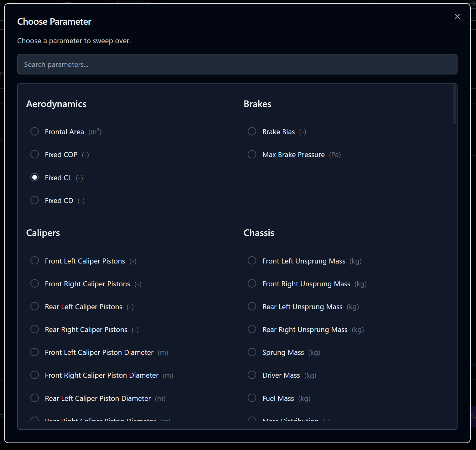Select Brake Bias as sweep parameter
Screen dimensions: 476x450
252,131
